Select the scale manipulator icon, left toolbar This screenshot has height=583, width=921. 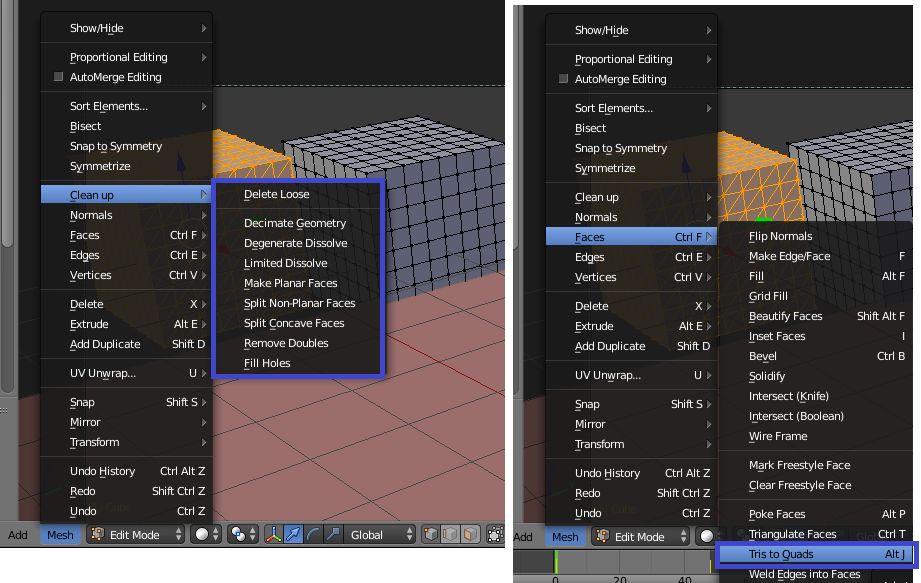point(333,535)
